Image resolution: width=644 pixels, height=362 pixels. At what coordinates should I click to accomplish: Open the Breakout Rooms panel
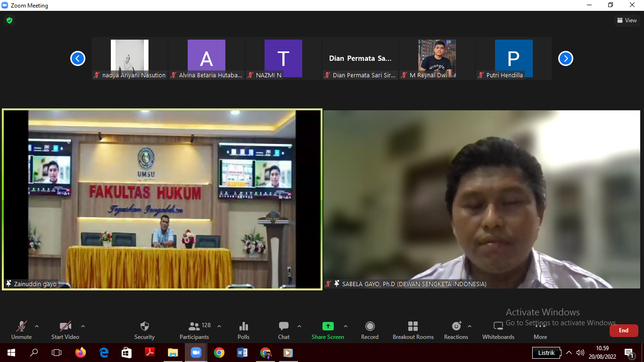[x=413, y=330]
